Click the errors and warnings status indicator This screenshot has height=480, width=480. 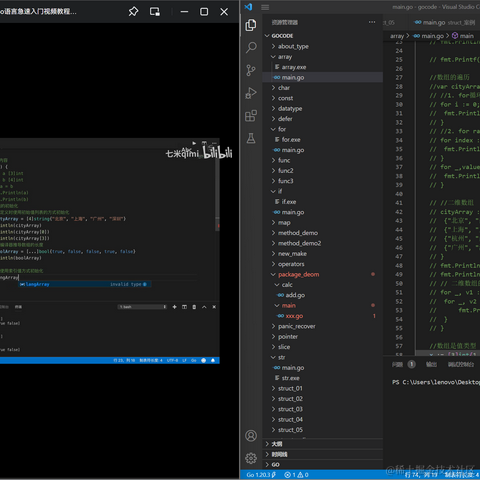(x=296, y=475)
